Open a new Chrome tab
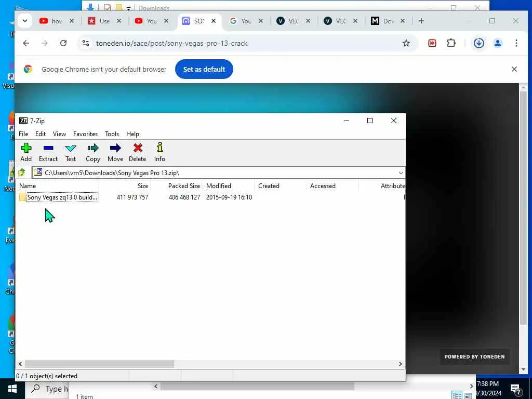Screen dimensions: 532x399 point(421,21)
